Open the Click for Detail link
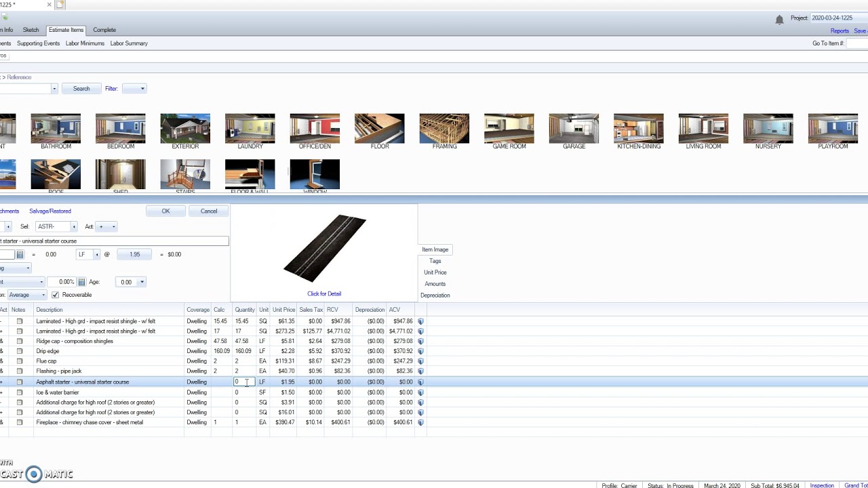The height and width of the screenshot is (488, 868). (324, 294)
